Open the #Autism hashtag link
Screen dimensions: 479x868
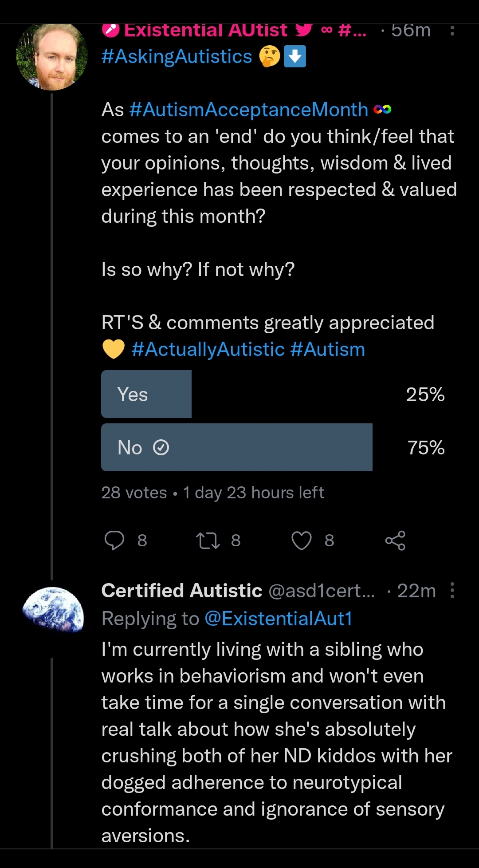coord(327,349)
